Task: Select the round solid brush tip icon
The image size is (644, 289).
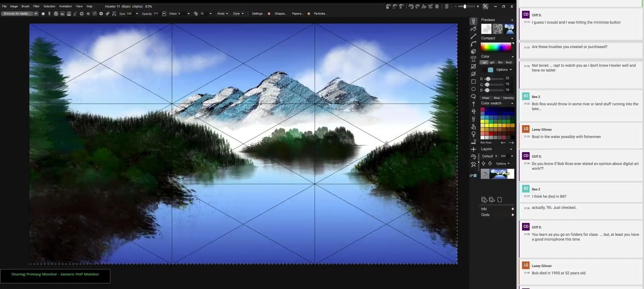Action: pos(43,14)
